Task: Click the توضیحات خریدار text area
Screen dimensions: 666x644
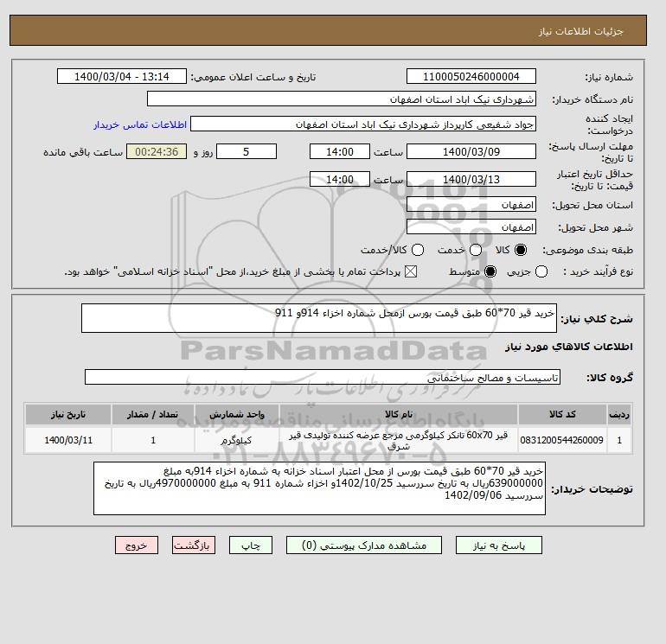Action: click(319, 488)
